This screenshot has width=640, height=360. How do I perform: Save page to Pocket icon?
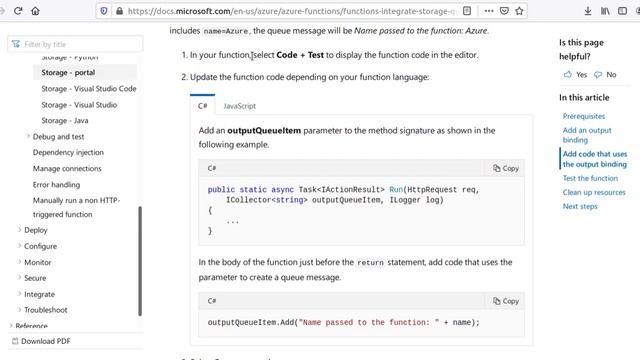coord(504,11)
